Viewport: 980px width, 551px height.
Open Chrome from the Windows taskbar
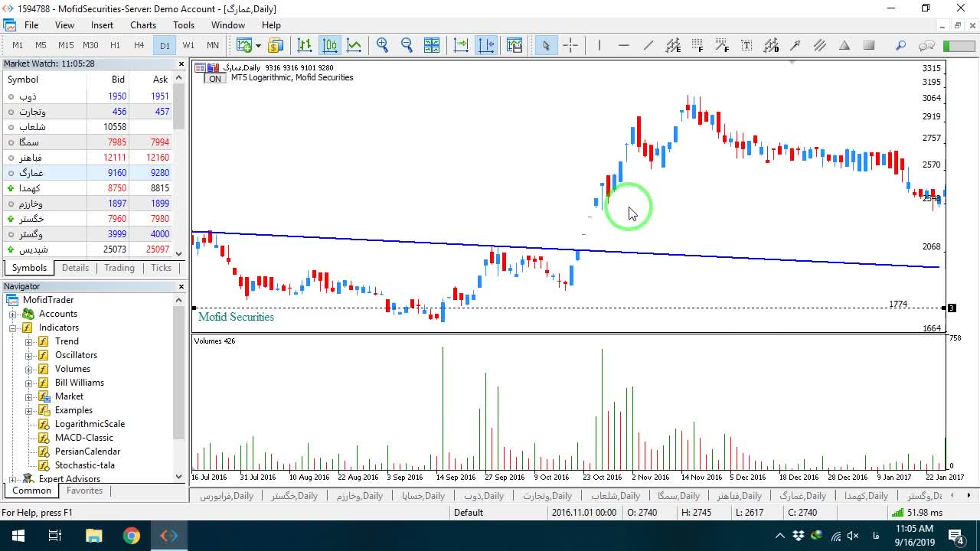[132, 536]
